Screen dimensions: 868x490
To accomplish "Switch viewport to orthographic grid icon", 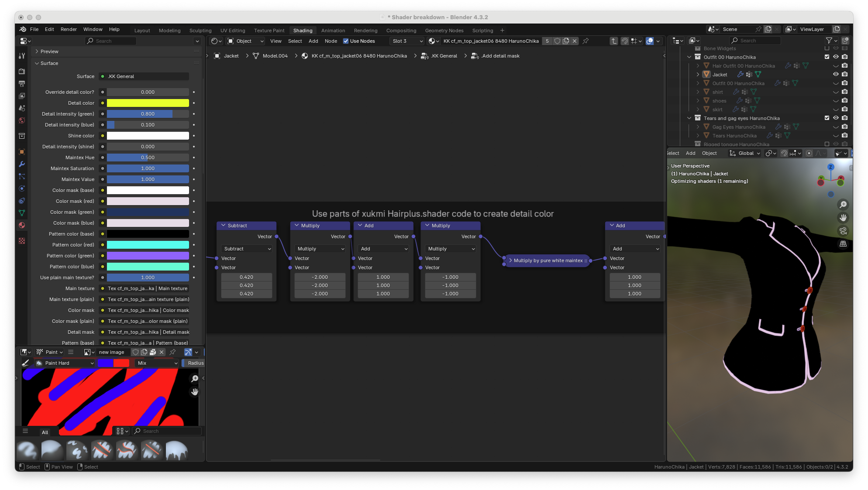I will point(843,243).
